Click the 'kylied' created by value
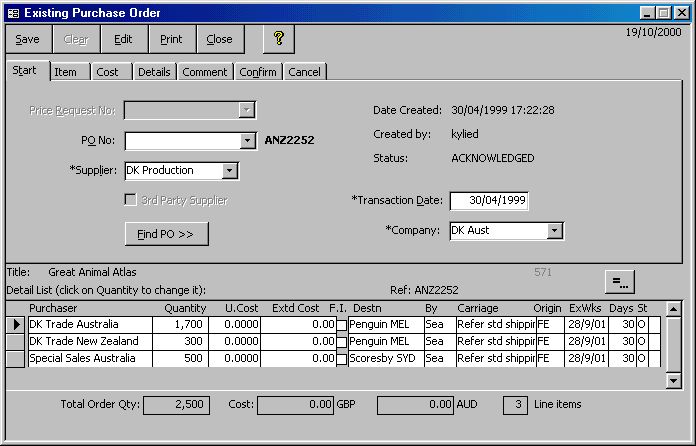Image resolution: width=696 pixels, height=446 pixels. point(465,134)
